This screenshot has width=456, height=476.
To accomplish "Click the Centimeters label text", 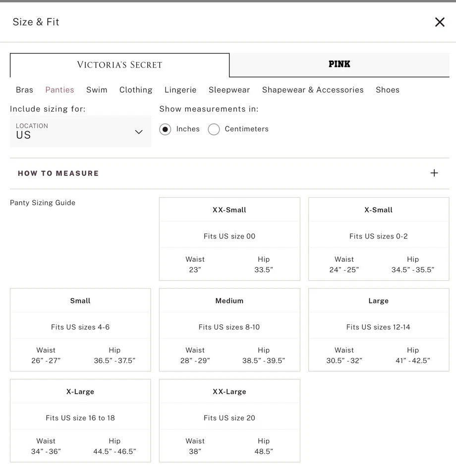I will click(247, 129).
